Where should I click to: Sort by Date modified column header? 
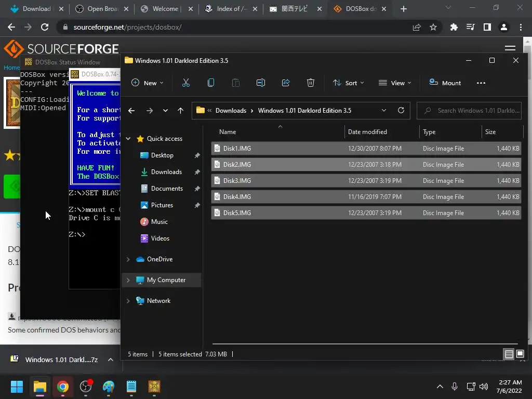click(367, 132)
